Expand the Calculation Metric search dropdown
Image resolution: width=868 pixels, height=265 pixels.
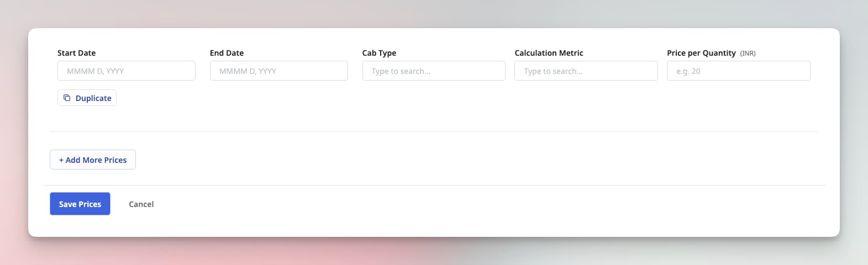click(586, 71)
